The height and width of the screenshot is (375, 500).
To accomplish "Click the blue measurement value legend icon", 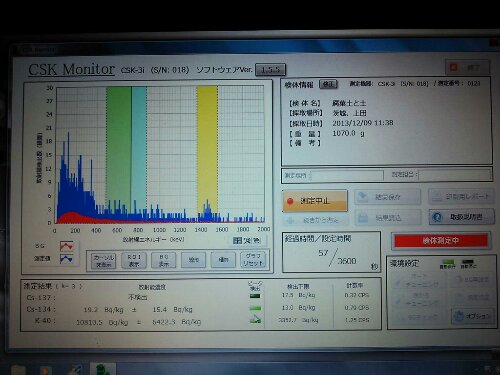I will pos(67,259).
